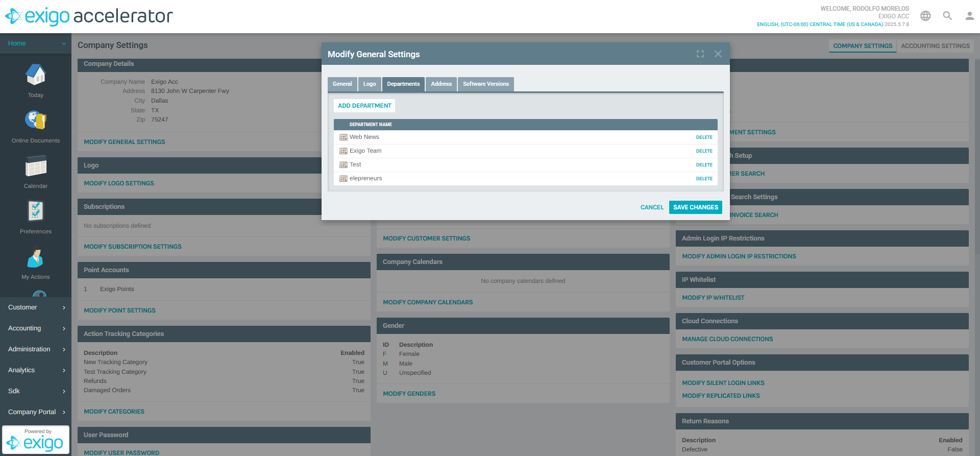Switch to Accounting Settings top tab
This screenshot has width=980, height=456.
[x=935, y=46]
